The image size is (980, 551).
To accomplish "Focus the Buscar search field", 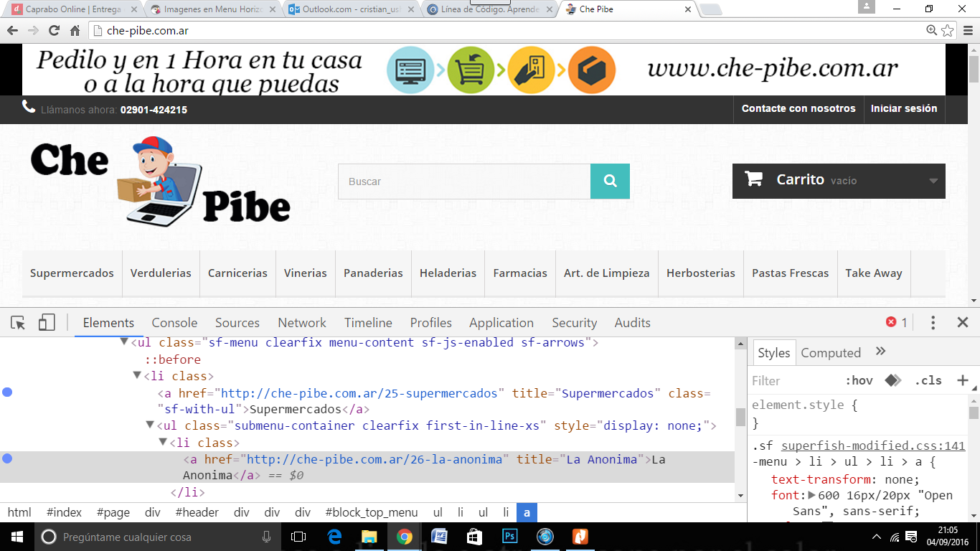I will click(x=464, y=182).
